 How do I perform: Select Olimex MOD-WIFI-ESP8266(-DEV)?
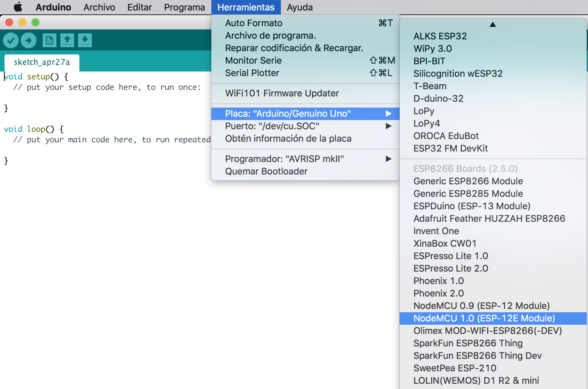click(493, 331)
